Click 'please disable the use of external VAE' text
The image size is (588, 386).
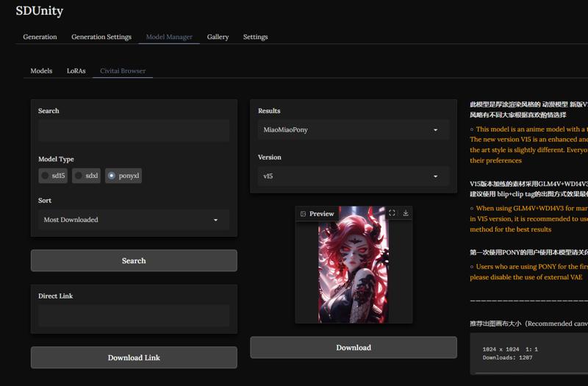click(526, 277)
